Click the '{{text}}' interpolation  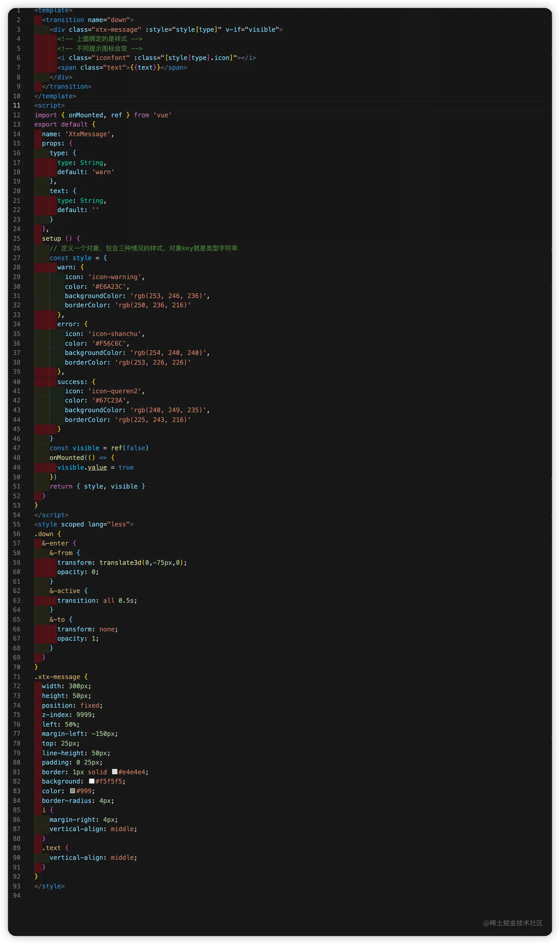click(145, 67)
